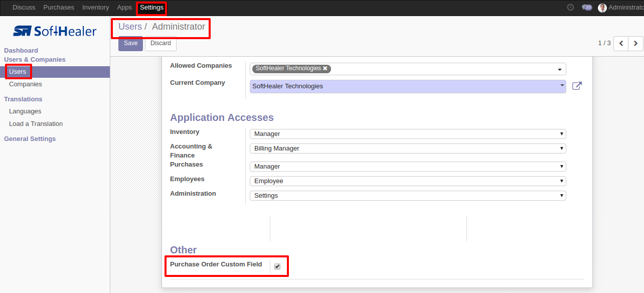Remove the SoftHealer Technologies company tag
This screenshot has width=644, height=293.
325,68
